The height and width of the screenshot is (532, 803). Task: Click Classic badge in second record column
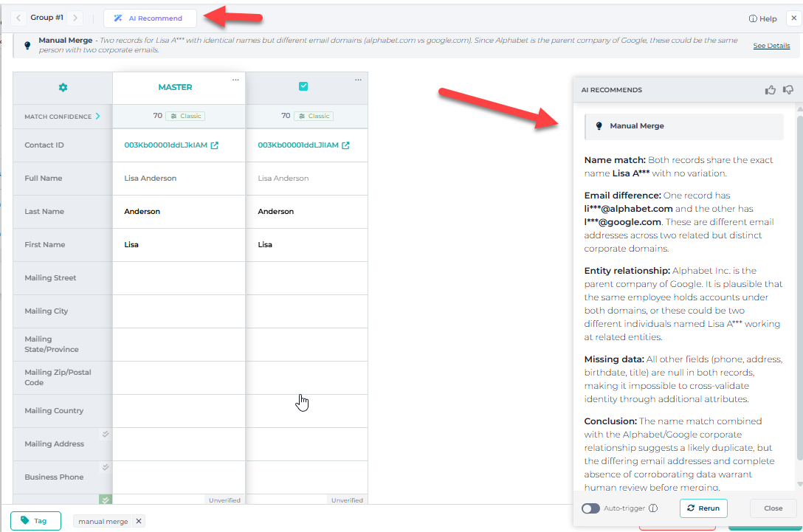(314, 117)
